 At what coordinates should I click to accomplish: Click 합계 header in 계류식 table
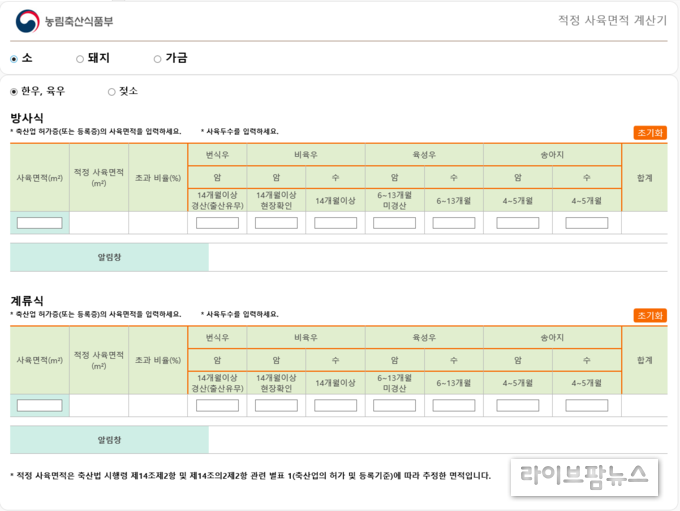tap(644, 360)
